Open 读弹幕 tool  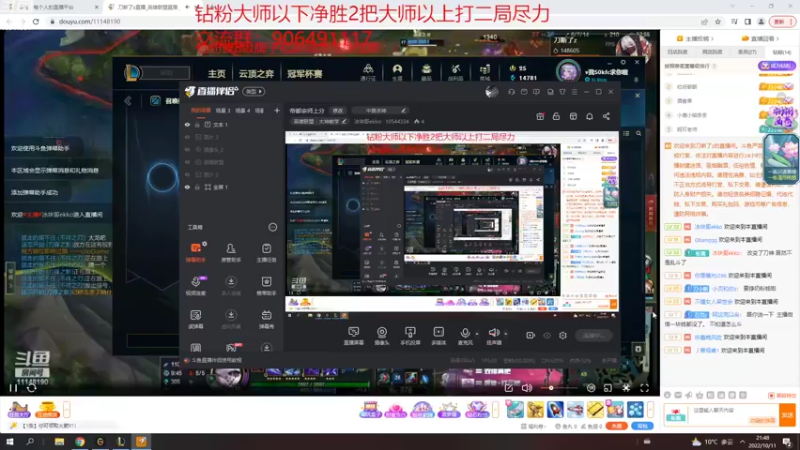pyautogui.click(x=196, y=319)
